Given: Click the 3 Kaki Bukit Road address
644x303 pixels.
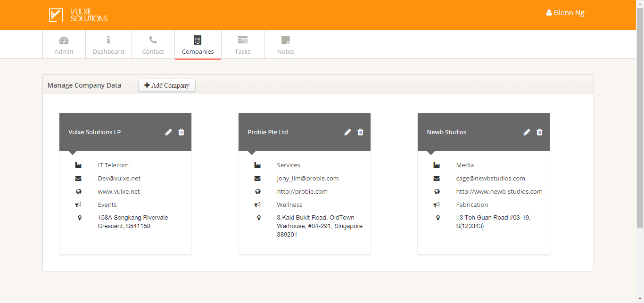Looking at the screenshot, I should (x=320, y=226).
